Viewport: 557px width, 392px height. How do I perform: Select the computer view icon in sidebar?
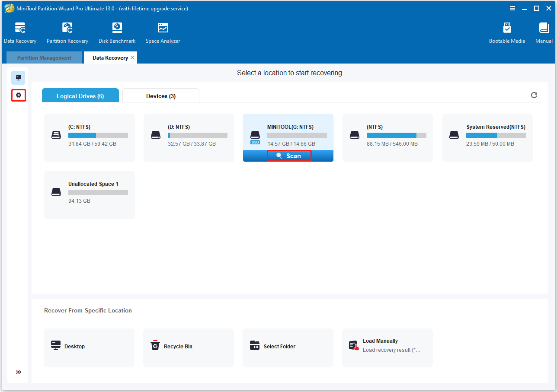pyautogui.click(x=18, y=78)
